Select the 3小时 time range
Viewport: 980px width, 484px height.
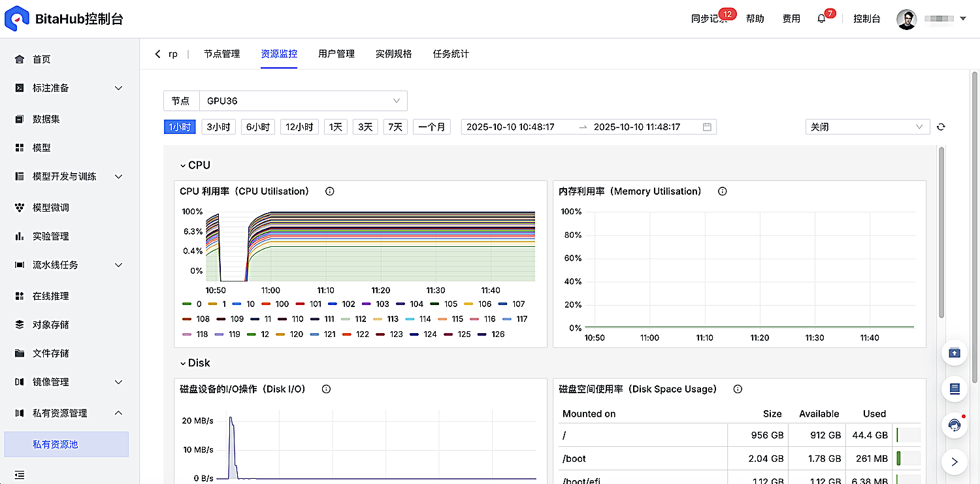click(219, 127)
